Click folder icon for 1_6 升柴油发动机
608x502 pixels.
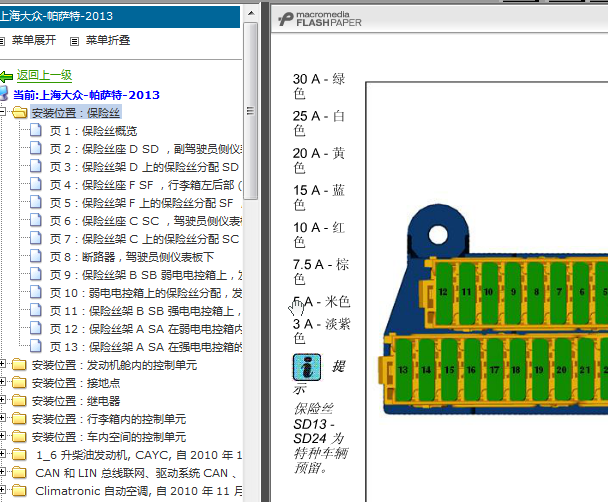19,455
